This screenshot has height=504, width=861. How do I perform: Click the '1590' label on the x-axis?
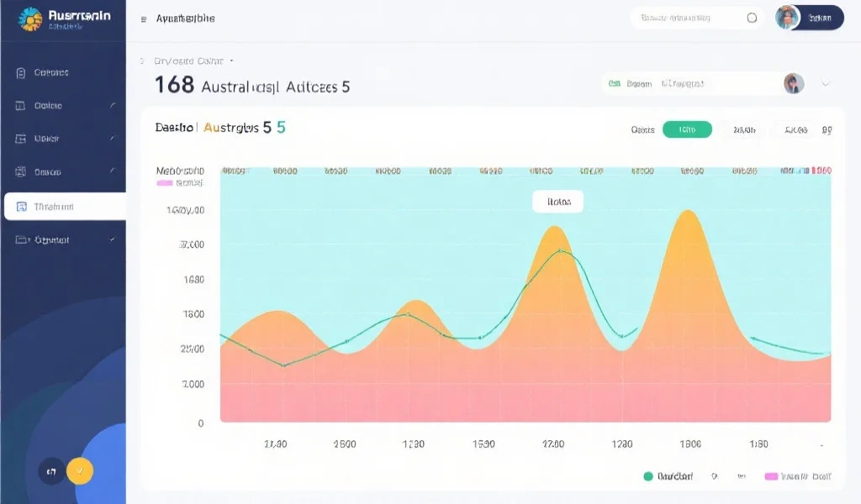coord(483,444)
